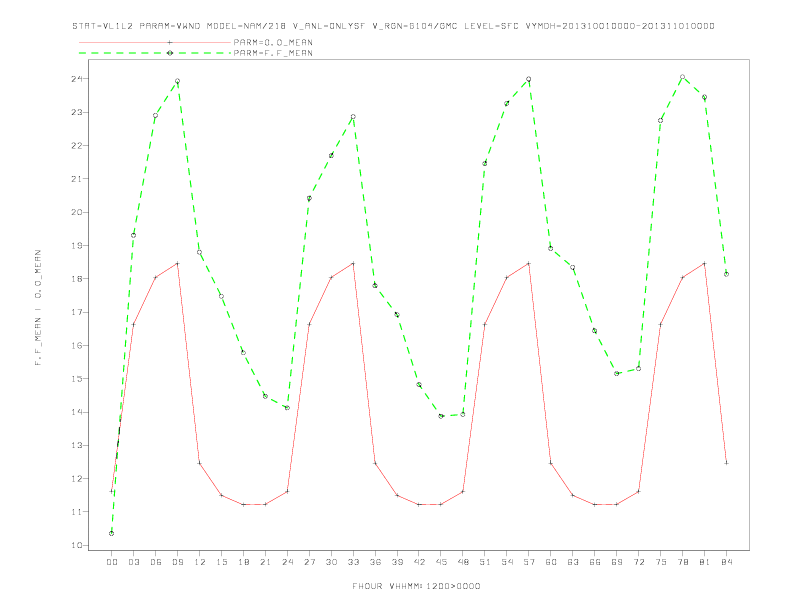Click the y-axis tick label 23
The height and width of the screenshot is (612, 792).
pyautogui.click(x=77, y=112)
